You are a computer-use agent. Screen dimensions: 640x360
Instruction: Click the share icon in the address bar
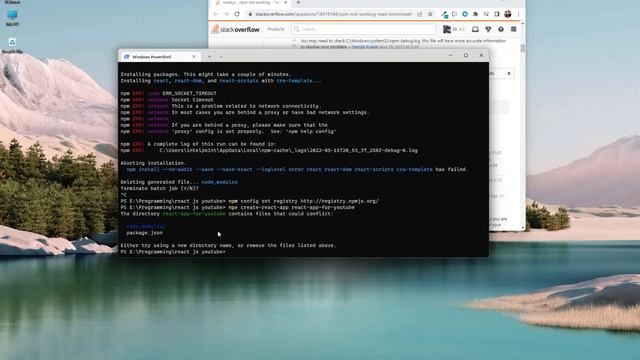click(x=420, y=14)
